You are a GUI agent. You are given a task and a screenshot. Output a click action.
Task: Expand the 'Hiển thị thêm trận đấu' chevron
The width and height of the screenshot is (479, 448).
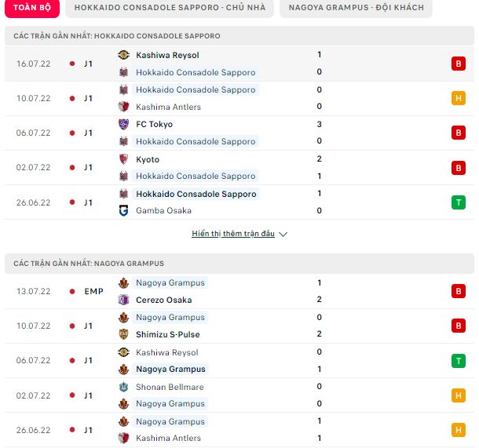(x=283, y=234)
